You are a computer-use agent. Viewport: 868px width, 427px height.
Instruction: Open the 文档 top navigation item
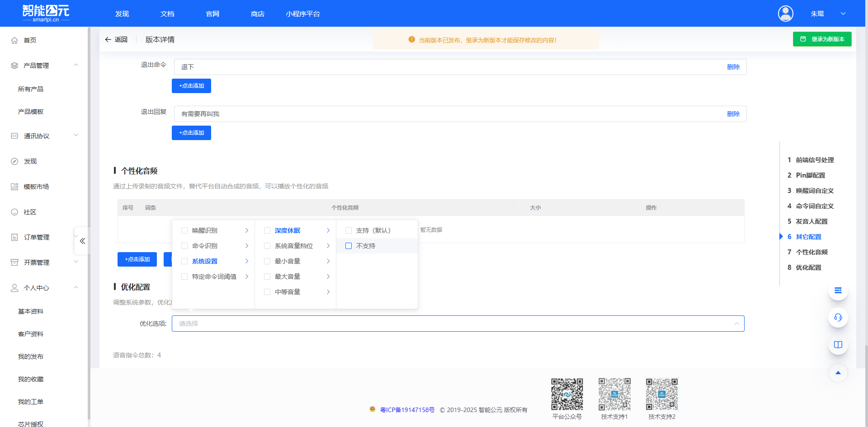[x=167, y=14]
